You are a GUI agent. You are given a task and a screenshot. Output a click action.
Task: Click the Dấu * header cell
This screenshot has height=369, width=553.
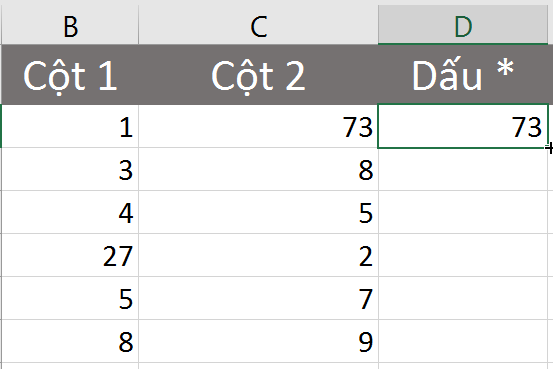coord(463,74)
